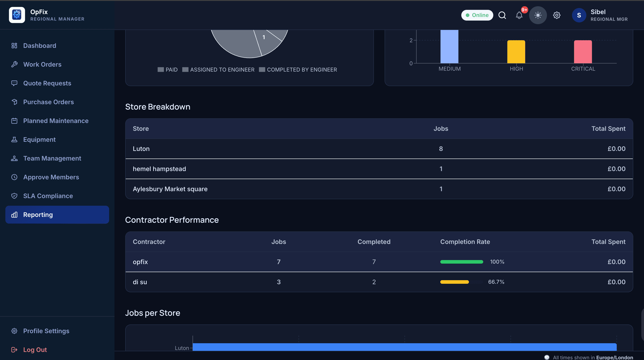The image size is (644, 360).
Task: Toggle PAID legend swatch
Action: (x=161, y=70)
